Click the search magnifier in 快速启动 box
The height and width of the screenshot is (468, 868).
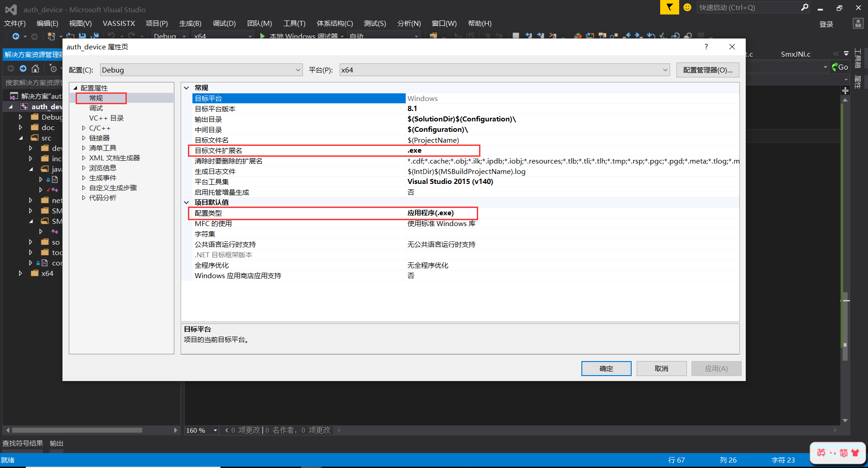805,7
